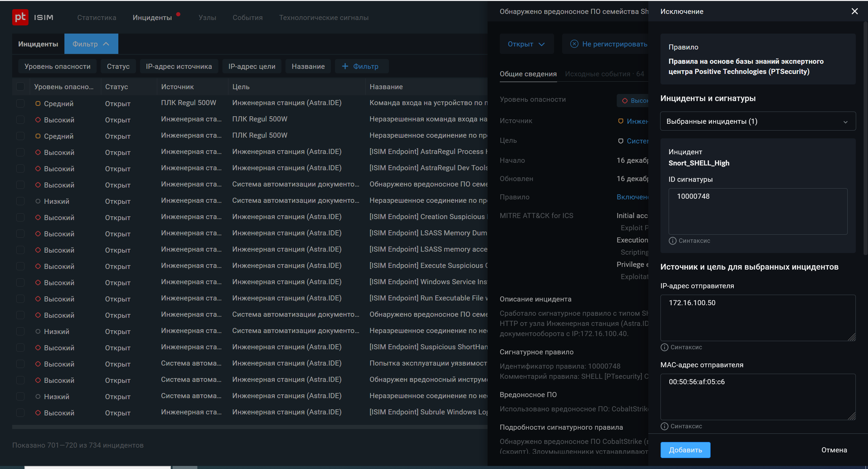Image resolution: width=868 pixels, height=469 pixels.
Task: Click the Отмена button
Action: click(834, 450)
